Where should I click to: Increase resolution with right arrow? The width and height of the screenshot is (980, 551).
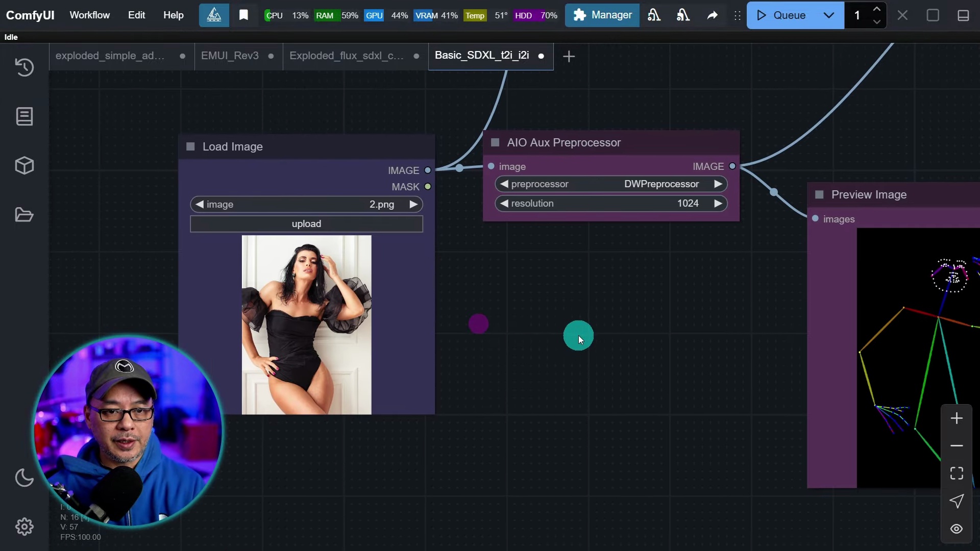[718, 204]
